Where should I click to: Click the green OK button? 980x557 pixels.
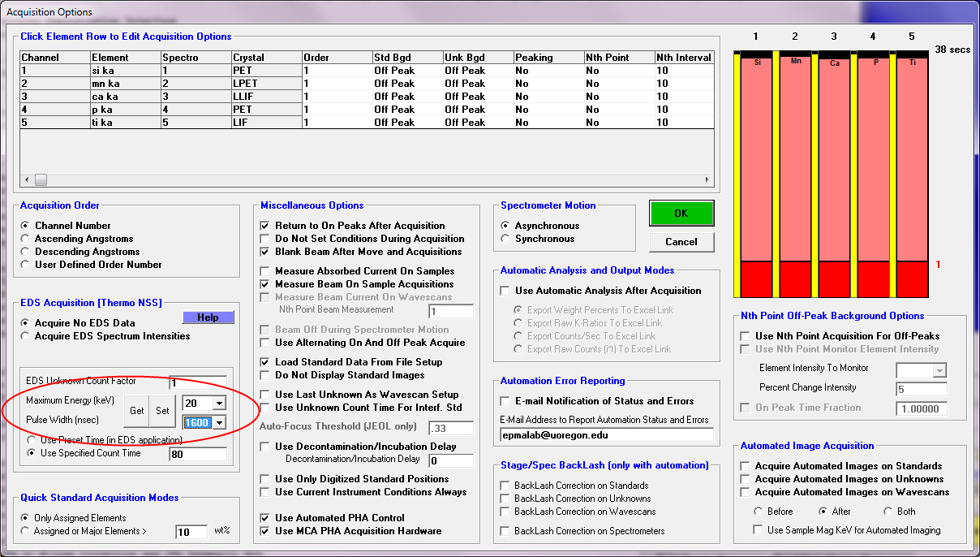click(681, 214)
